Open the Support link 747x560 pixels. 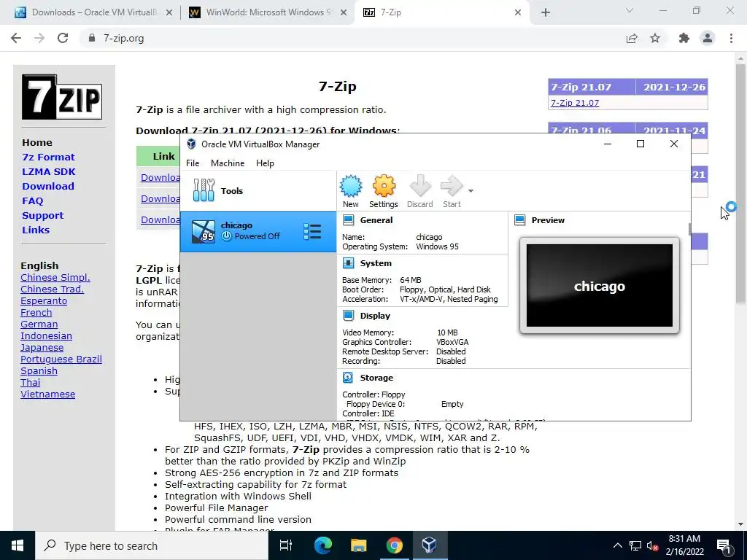pyautogui.click(x=42, y=215)
